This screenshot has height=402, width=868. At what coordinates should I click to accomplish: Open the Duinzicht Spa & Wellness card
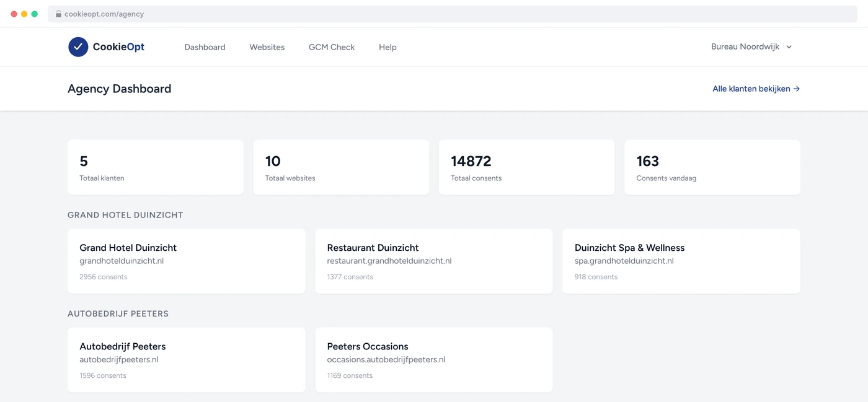pyautogui.click(x=681, y=261)
